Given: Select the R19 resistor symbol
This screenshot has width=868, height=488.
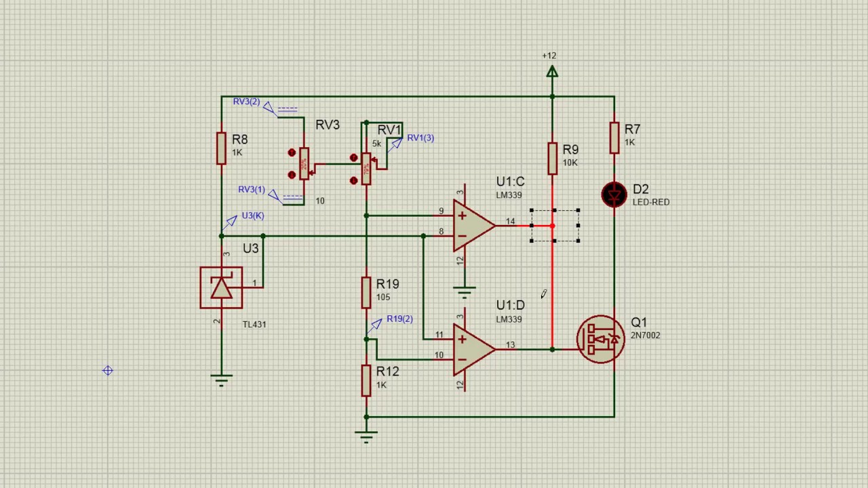Looking at the screenshot, I should pyautogui.click(x=366, y=292).
